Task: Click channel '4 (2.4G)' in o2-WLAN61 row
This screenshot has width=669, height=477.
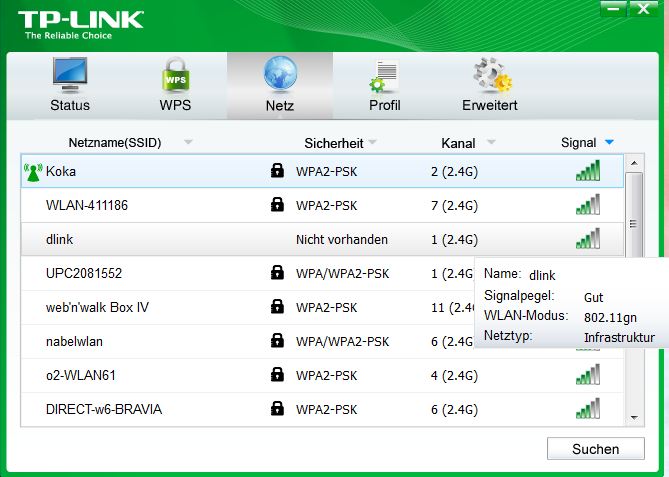Action: point(454,375)
